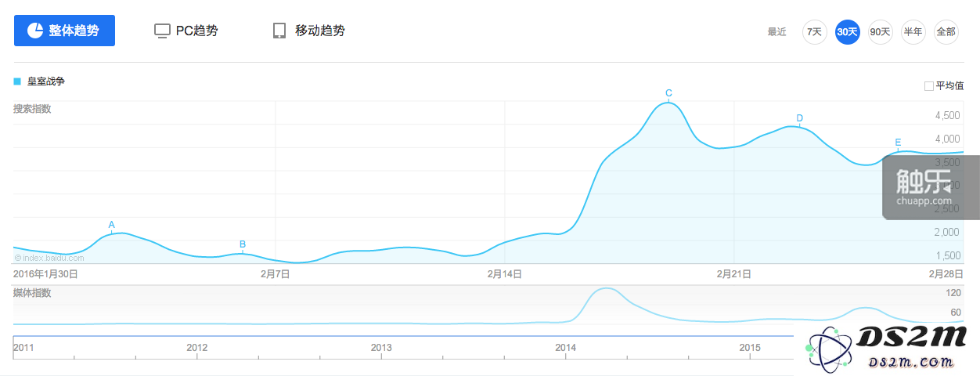Click chart marker E

pyautogui.click(x=898, y=143)
